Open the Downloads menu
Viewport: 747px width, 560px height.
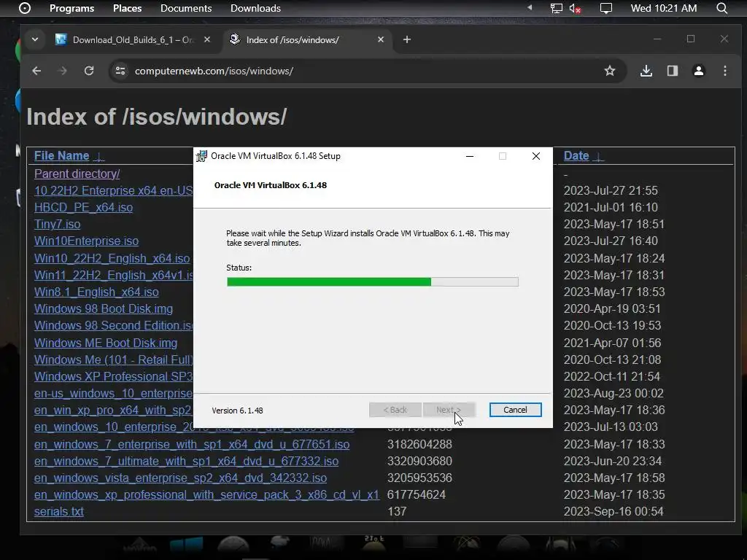(255, 8)
